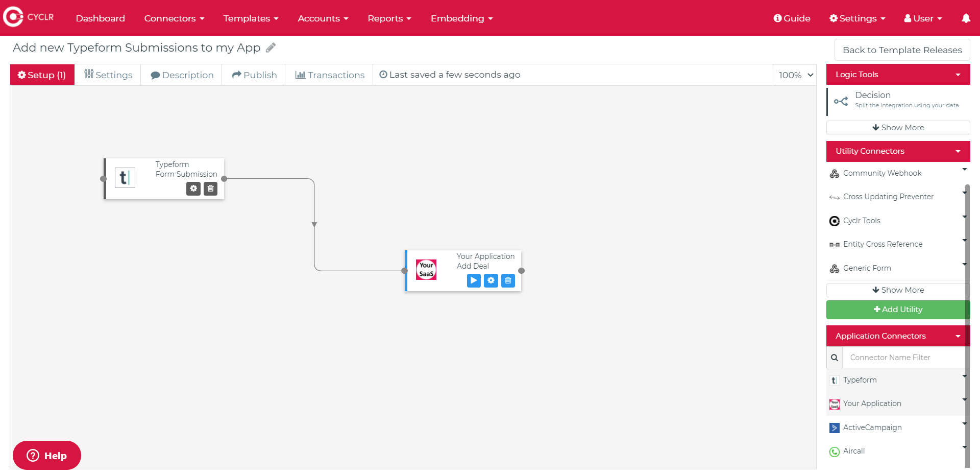
Task: Open Add Deal step settings gear
Action: [491, 280]
